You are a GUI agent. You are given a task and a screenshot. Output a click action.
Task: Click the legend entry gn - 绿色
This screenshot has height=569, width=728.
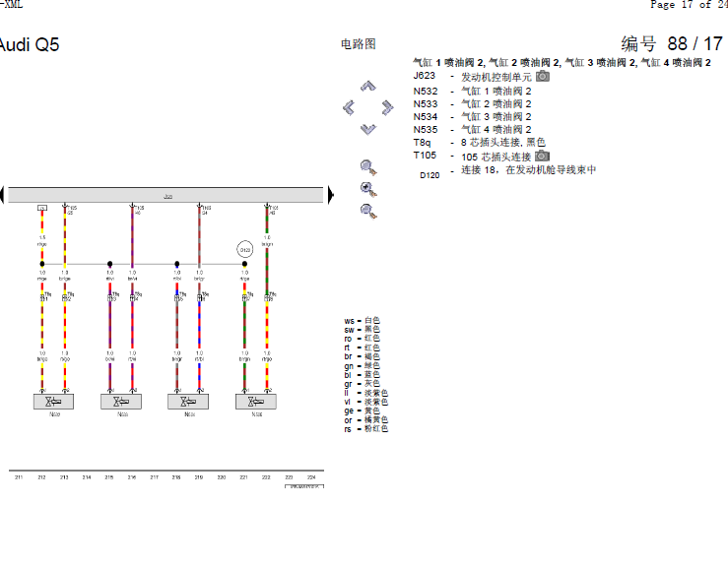363,366
